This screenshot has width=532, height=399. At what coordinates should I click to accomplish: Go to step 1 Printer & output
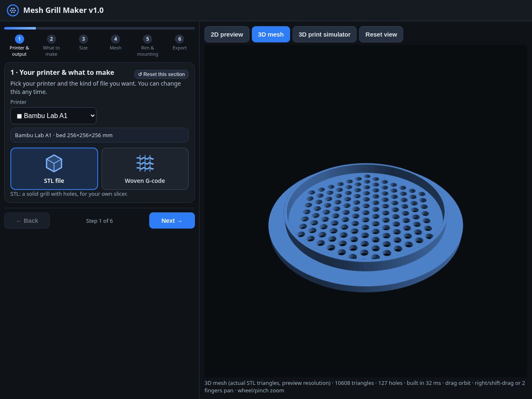click(20, 45)
